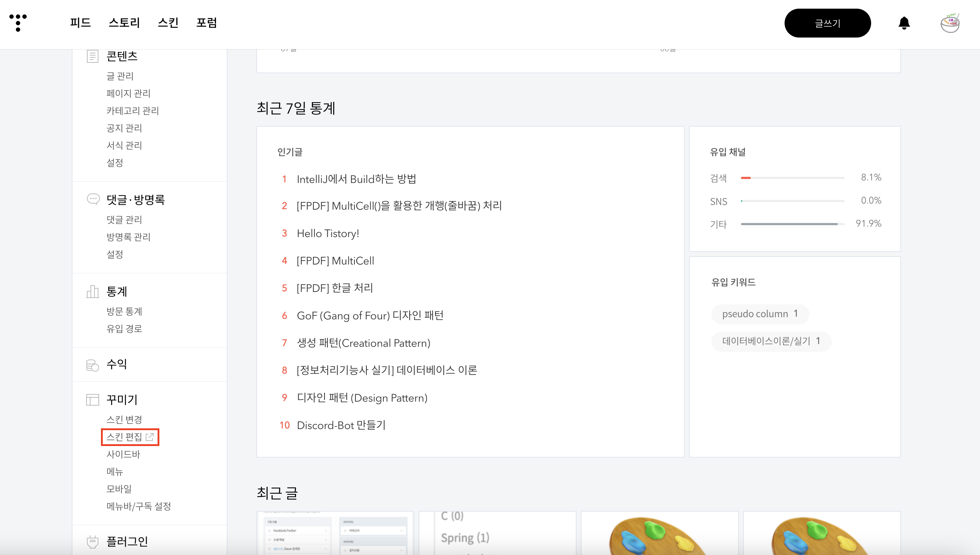Go to the 피드 menu
Image resolution: width=980 pixels, height=555 pixels.
click(80, 23)
